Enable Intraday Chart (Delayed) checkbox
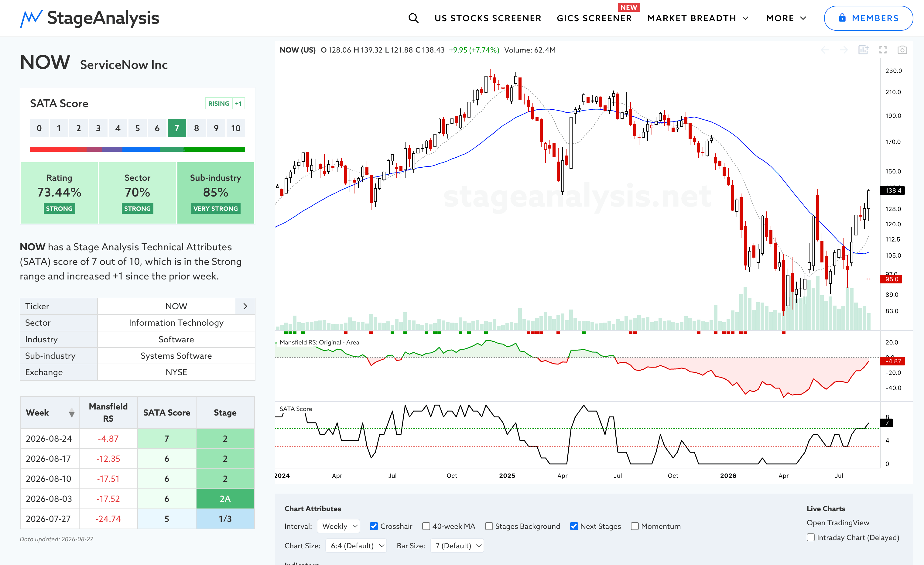This screenshot has height=565, width=924. (811, 538)
